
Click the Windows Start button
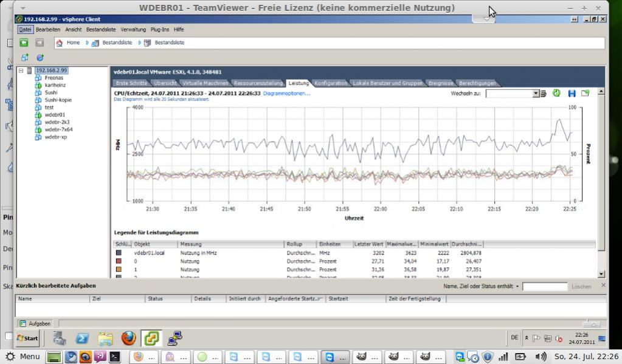(27, 338)
